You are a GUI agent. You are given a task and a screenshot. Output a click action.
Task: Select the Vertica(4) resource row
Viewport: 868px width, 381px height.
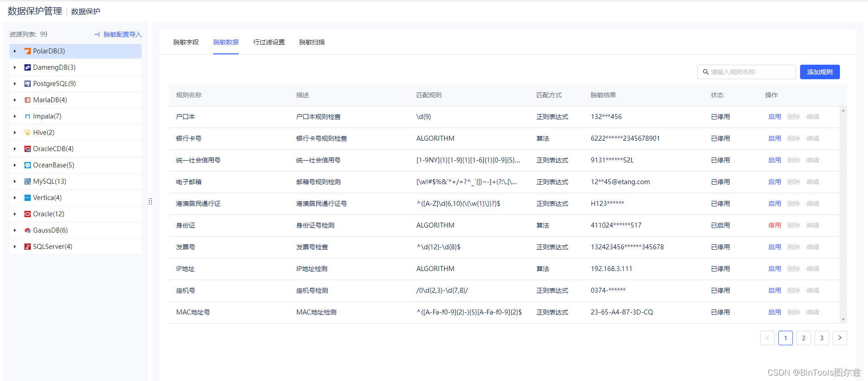point(76,198)
